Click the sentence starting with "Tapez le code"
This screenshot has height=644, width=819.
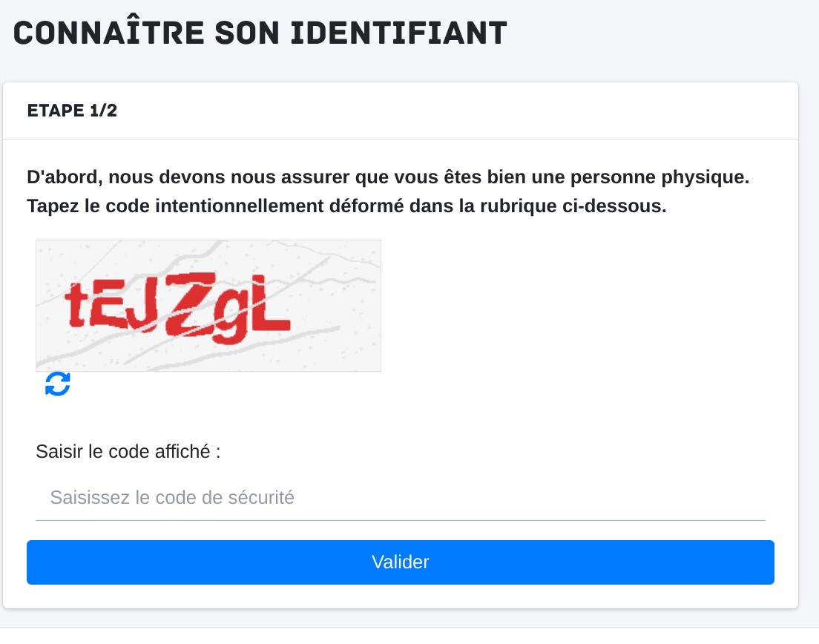pos(346,206)
